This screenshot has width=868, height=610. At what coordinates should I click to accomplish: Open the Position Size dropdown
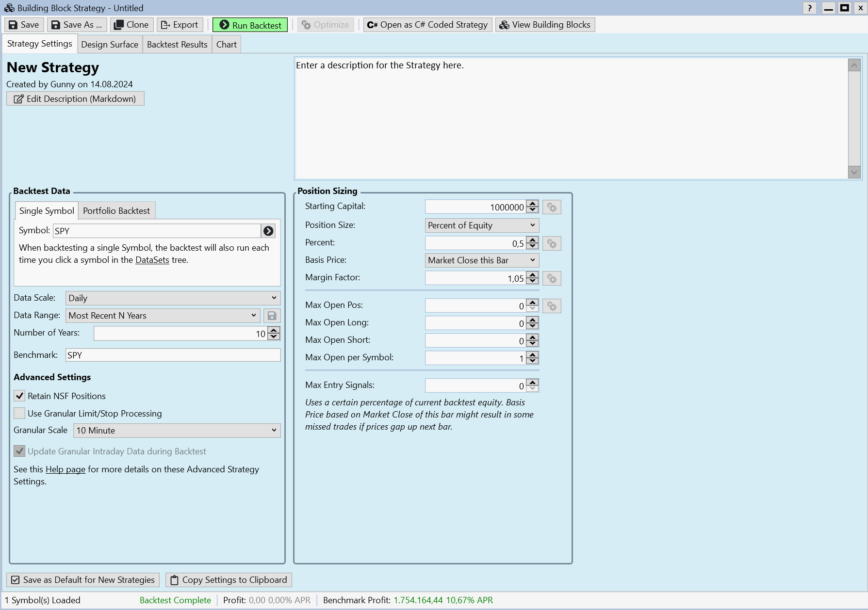point(482,225)
